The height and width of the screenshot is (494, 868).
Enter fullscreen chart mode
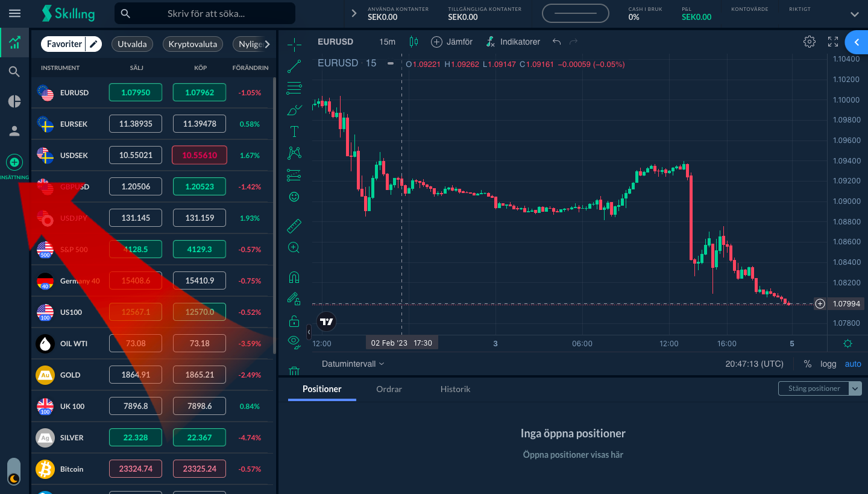pos(833,42)
